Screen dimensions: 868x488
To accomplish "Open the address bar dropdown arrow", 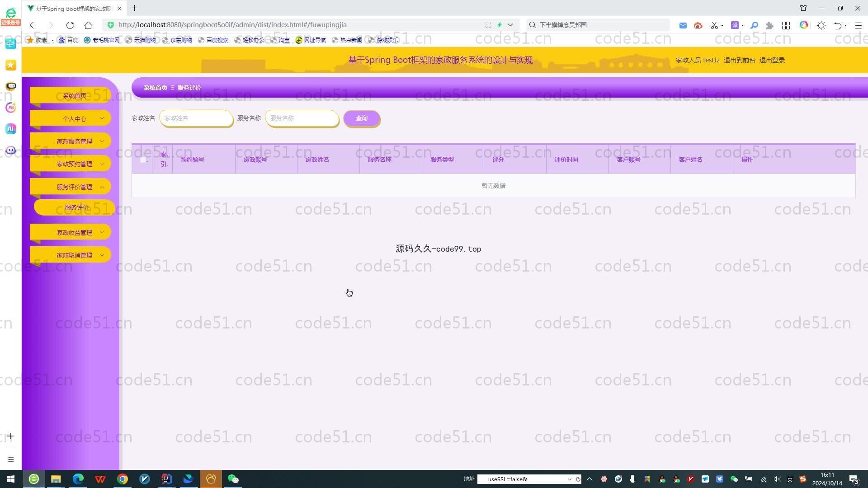I will [x=510, y=25].
